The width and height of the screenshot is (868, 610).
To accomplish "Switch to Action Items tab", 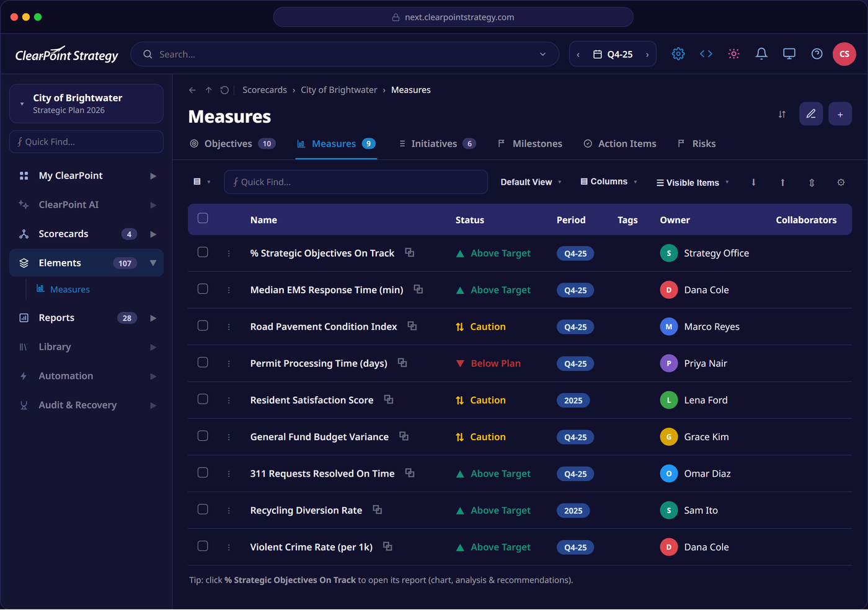I will click(x=620, y=144).
